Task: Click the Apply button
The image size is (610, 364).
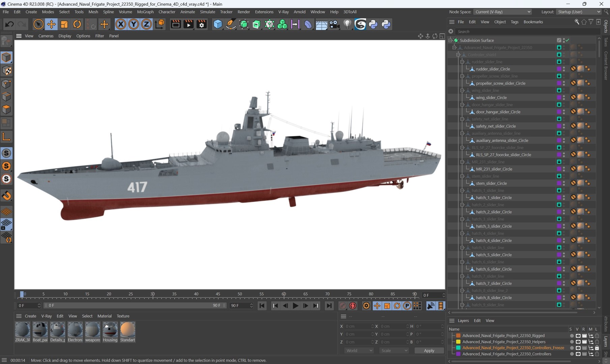Action: (x=429, y=351)
